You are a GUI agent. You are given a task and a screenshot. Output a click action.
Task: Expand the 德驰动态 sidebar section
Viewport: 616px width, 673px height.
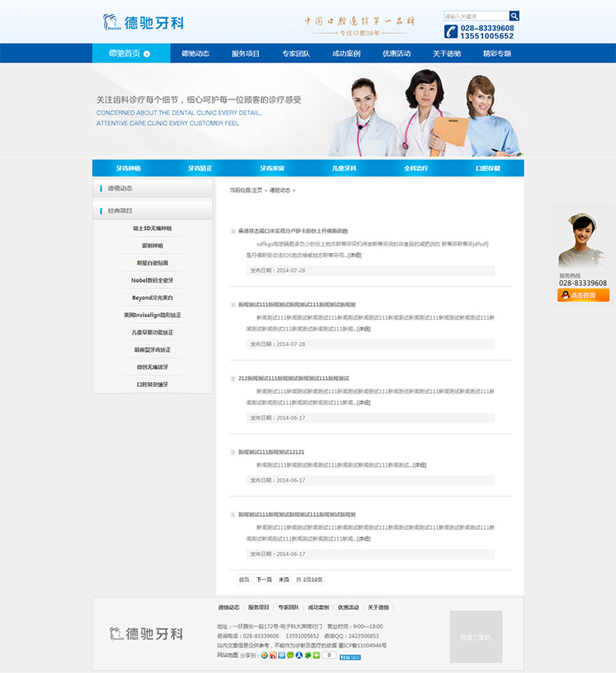[153, 188]
